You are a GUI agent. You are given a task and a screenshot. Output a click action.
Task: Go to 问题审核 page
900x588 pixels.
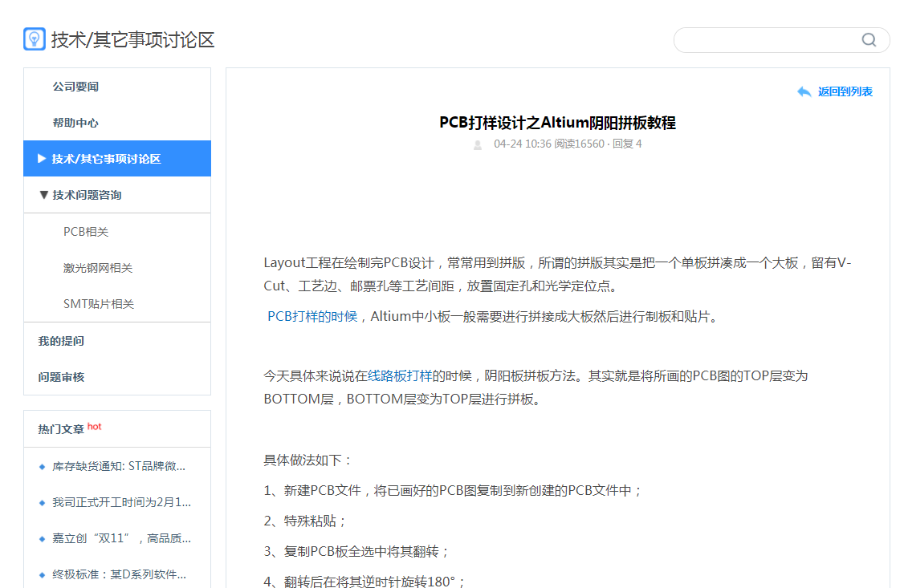pos(61,377)
